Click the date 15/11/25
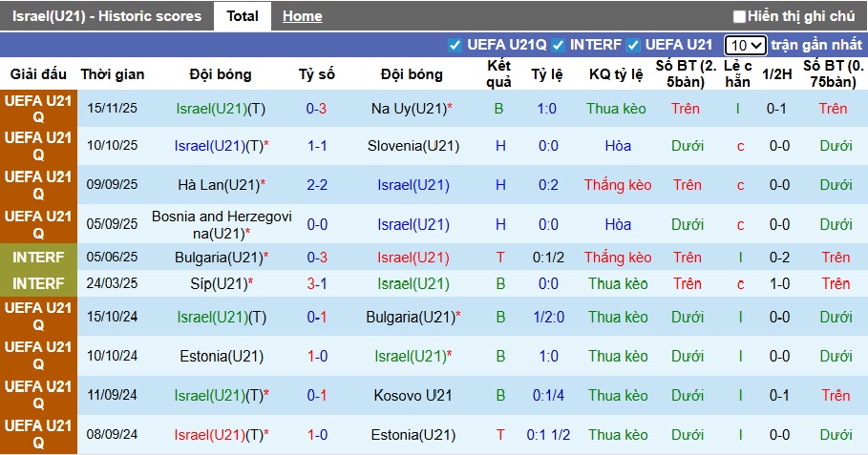The width and height of the screenshot is (868, 455). (112, 109)
